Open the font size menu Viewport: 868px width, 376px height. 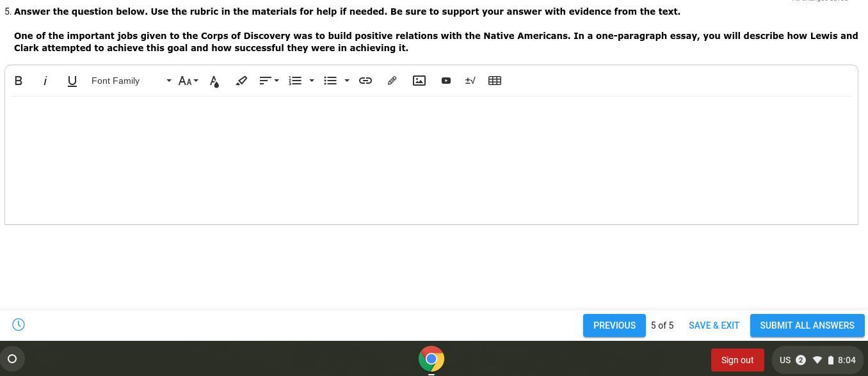(188, 81)
